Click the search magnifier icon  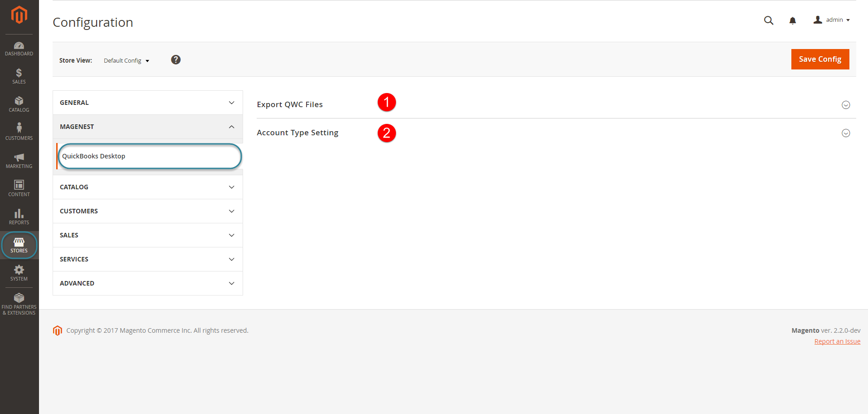pyautogui.click(x=768, y=20)
